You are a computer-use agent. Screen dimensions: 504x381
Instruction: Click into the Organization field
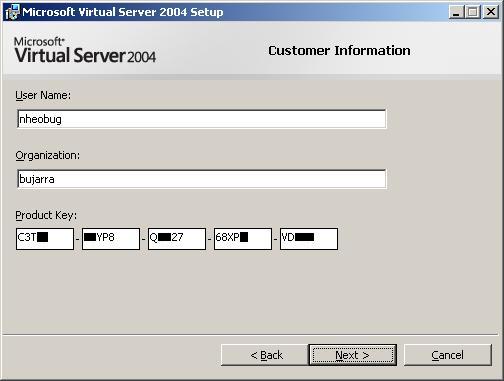point(202,179)
